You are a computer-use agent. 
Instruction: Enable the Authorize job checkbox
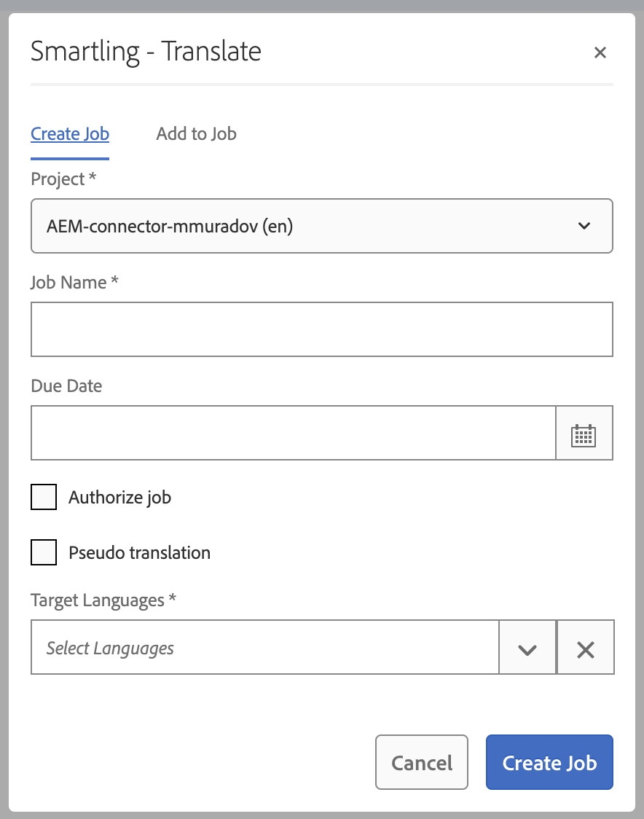44,498
